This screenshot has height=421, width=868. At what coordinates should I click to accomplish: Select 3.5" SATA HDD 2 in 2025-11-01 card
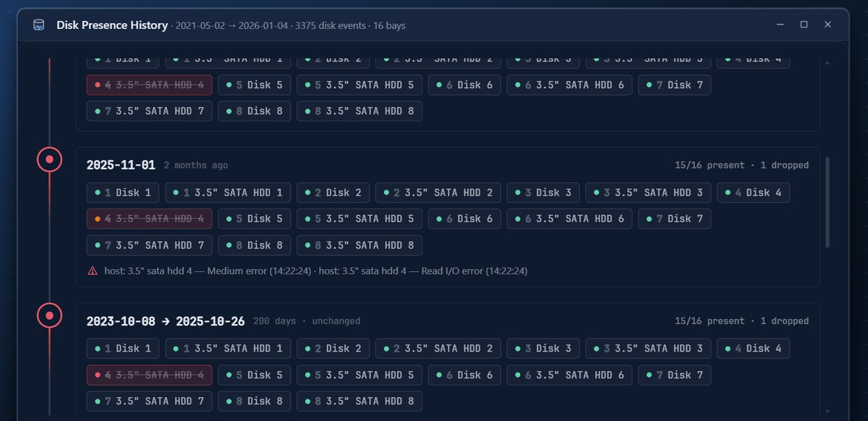(x=438, y=192)
